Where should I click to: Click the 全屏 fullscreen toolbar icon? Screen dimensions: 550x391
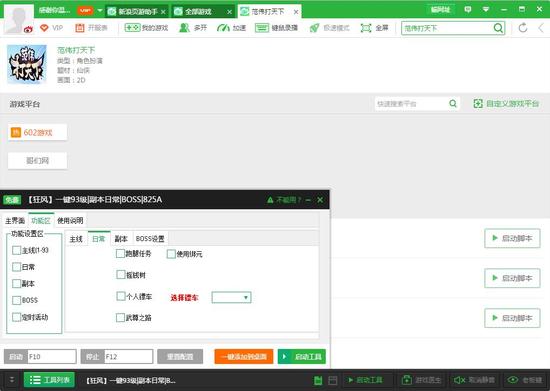point(374,28)
